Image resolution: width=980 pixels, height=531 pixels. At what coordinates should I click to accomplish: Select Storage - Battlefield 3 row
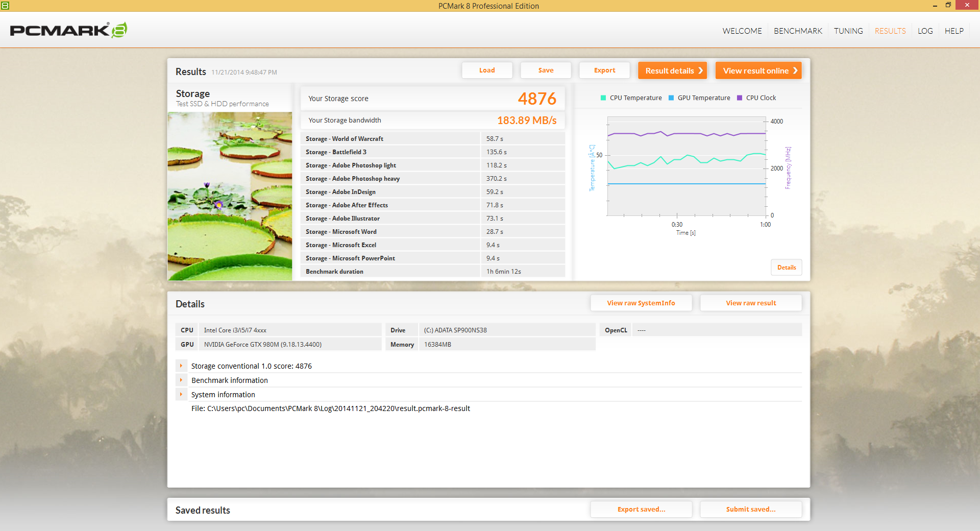(433, 152)
